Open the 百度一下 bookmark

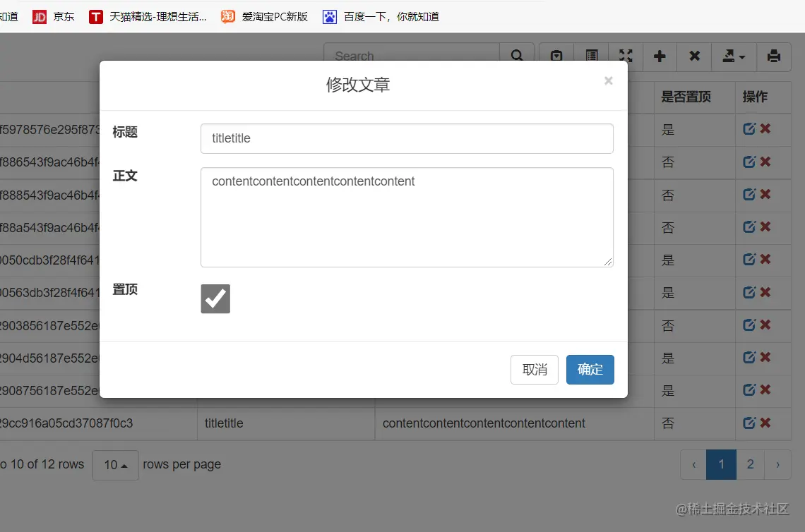click(381, 17)
